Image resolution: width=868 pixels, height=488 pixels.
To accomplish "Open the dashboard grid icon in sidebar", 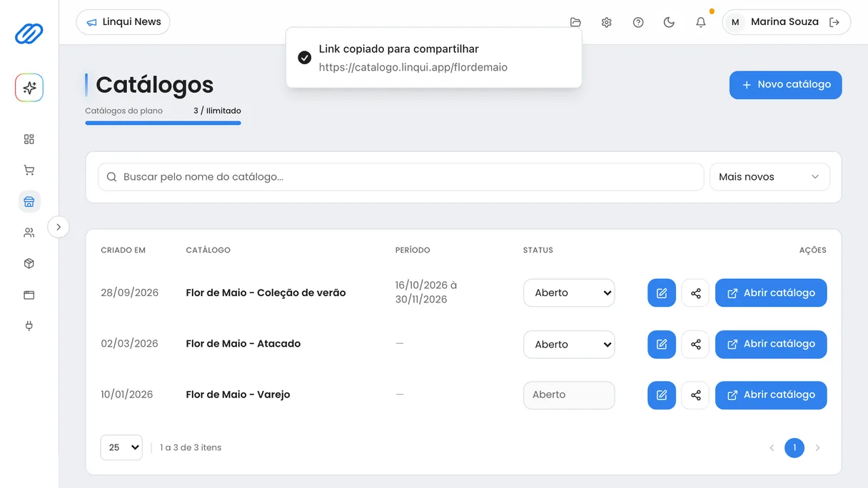I will (29, 139).
